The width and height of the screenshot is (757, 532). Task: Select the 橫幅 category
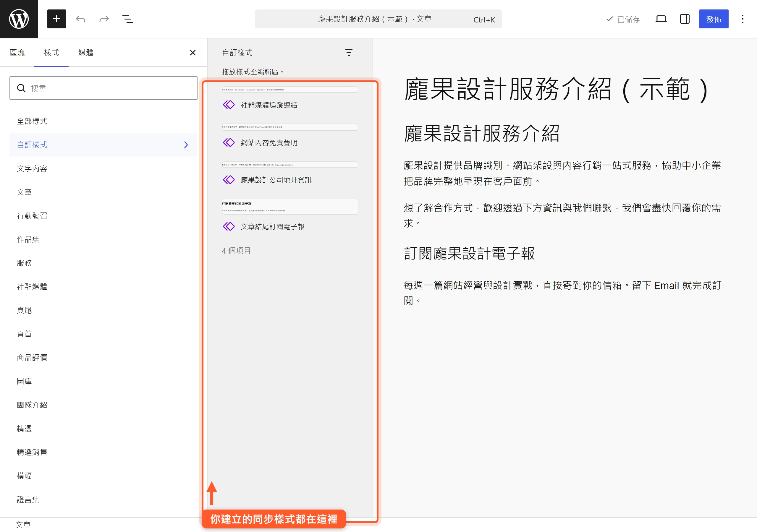pyautogui.click(x=103, y=476)
